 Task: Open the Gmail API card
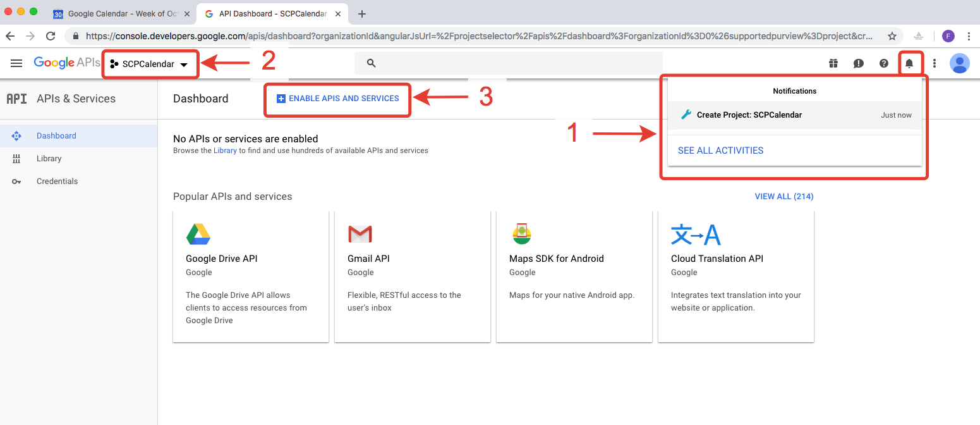(x=413, y=276)
